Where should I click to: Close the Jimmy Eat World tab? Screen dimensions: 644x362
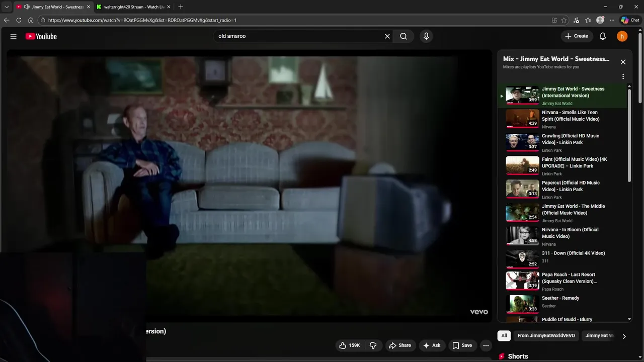pyautogui.click(x=89, y=7)
